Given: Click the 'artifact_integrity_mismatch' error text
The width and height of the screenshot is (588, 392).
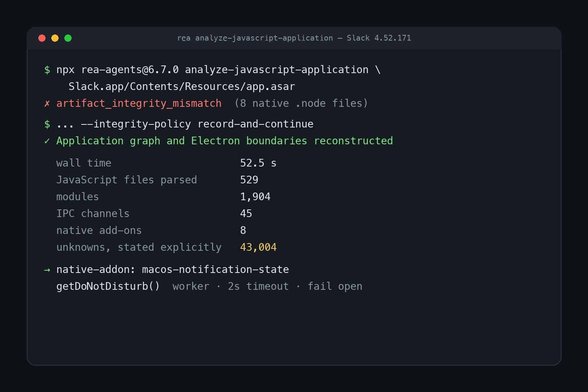Looking at the screenshot, I should click(x=139, y=103).
